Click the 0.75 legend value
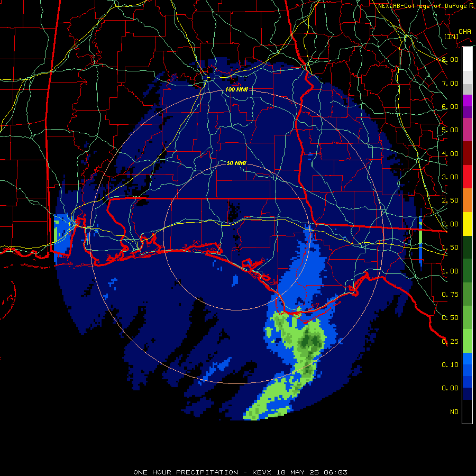This screenshot has height=476, width=476. point(450,295)
